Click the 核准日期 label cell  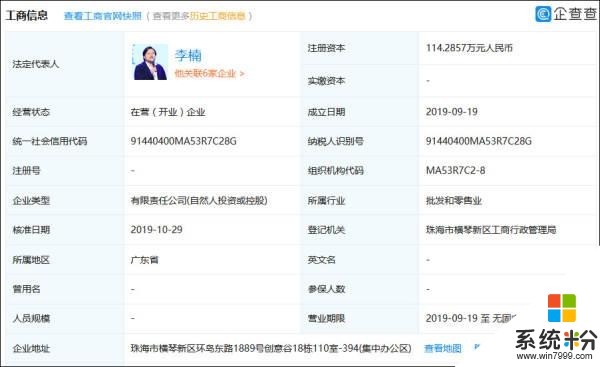(x=65, y=230)
